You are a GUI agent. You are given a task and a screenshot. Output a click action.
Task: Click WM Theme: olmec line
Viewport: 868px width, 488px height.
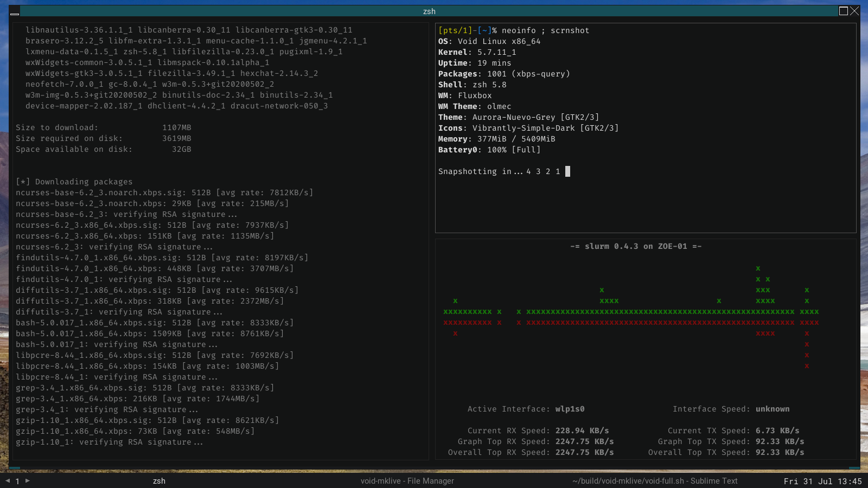(475, 106)
